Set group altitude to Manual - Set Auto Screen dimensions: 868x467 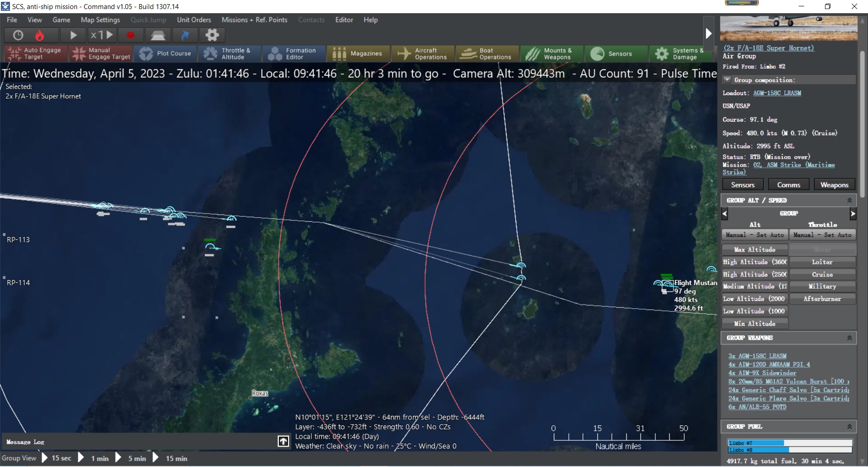tap(755, 234)
